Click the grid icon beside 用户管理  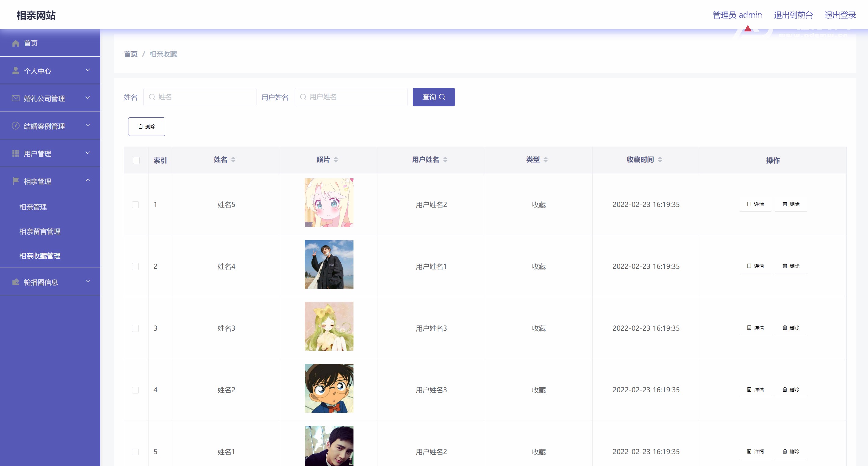click(16, 153)
